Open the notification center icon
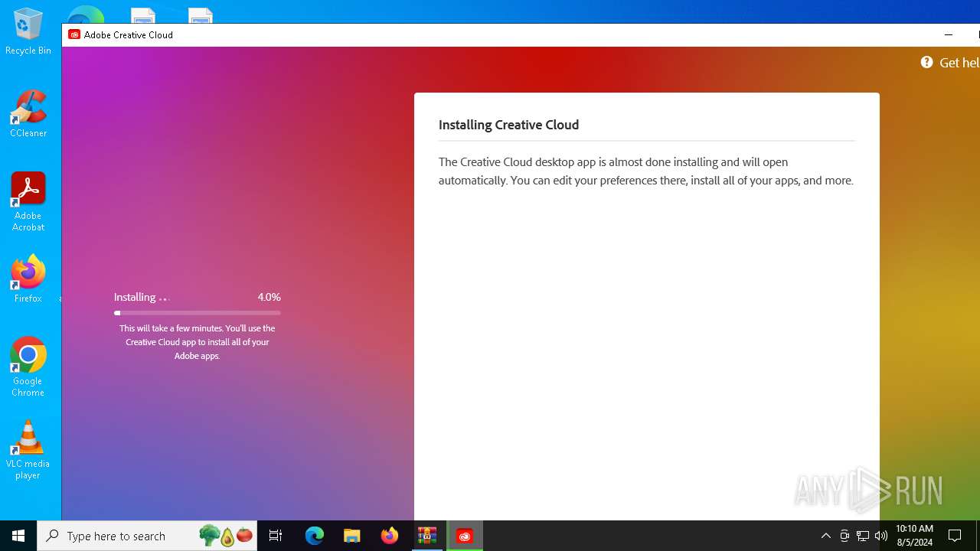The image size is (980, 551). 955,536
